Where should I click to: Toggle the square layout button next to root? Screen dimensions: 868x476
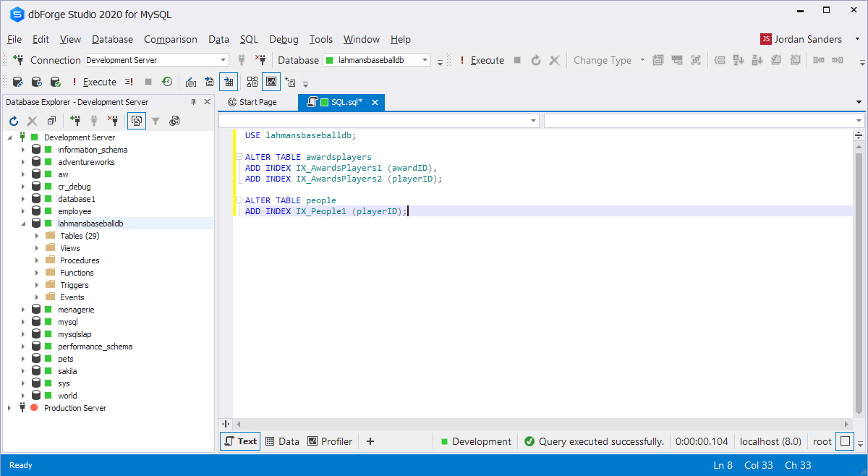tap(845, 441)
